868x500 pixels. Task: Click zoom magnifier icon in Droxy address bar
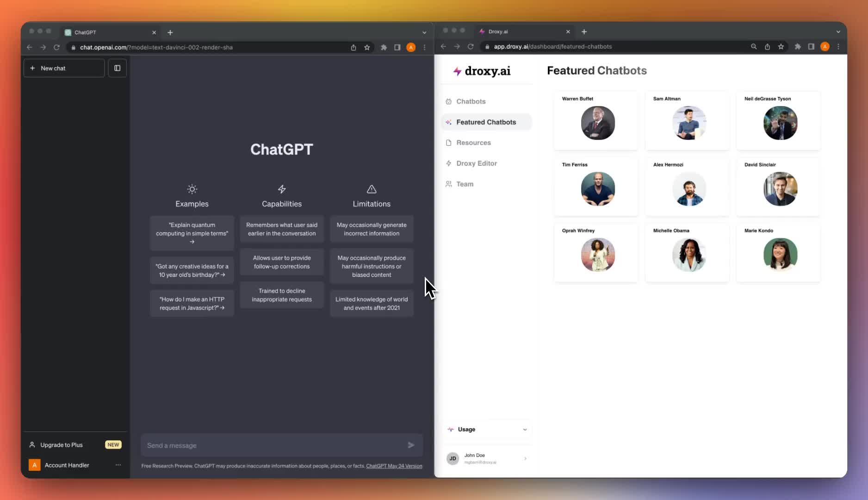(x=754, y=46)
